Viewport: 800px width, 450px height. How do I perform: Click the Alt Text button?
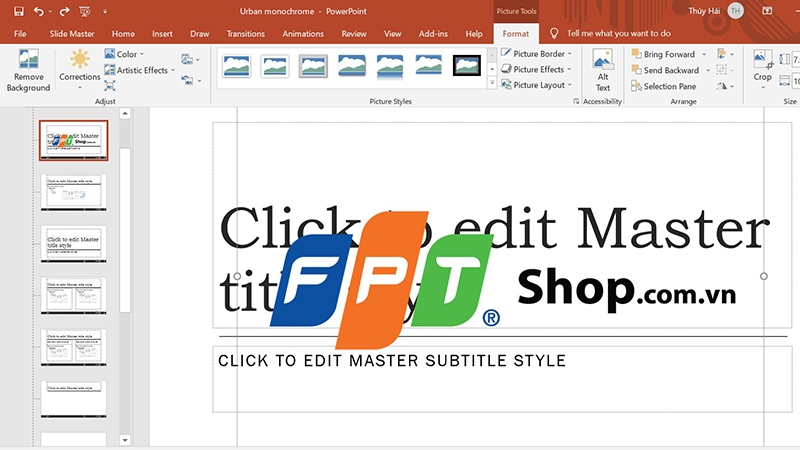[603, 71]
